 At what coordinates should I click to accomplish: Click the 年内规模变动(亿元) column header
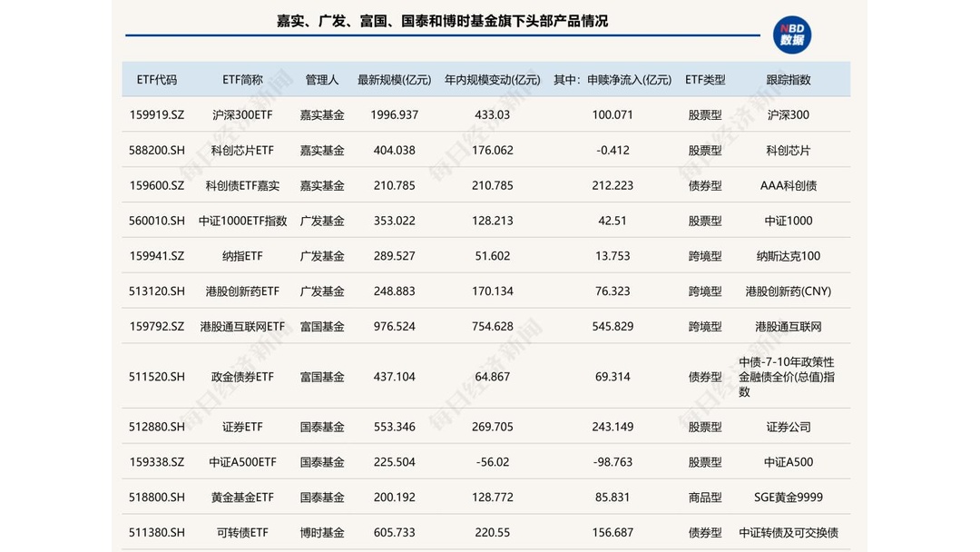point(493,79)
